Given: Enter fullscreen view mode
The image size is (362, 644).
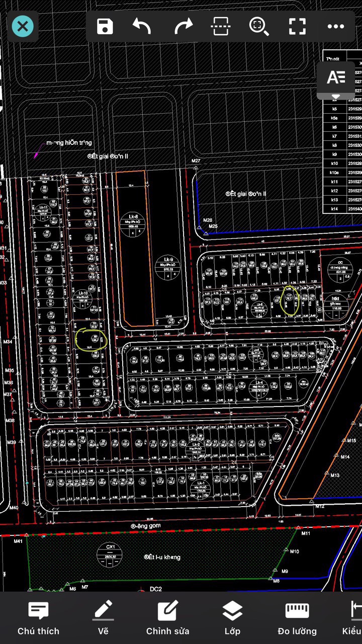Looking at the screenshot, I should pos(297,26).
